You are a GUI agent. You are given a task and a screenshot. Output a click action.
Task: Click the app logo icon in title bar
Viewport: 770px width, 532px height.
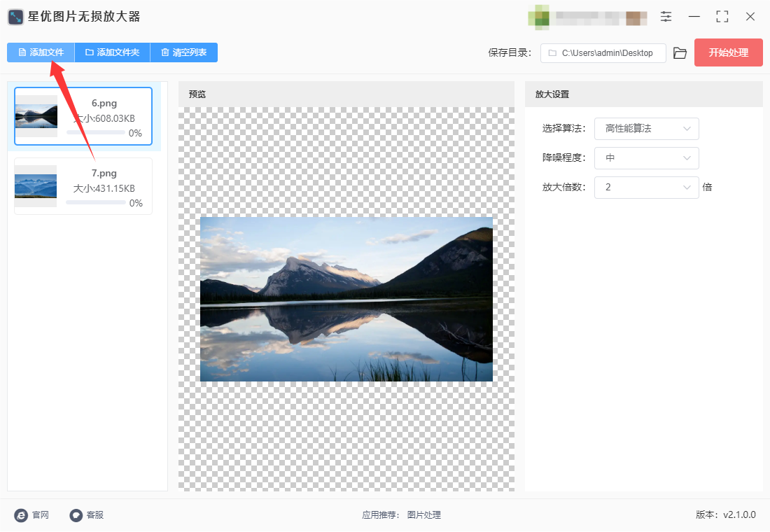[15, 17]
